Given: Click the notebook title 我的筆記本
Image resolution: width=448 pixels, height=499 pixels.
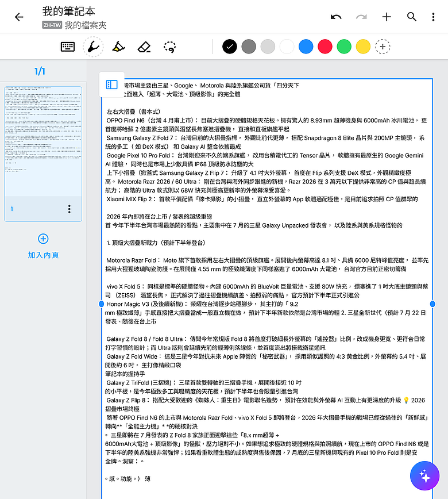Looking at the screenshot, I should (69, 11).
